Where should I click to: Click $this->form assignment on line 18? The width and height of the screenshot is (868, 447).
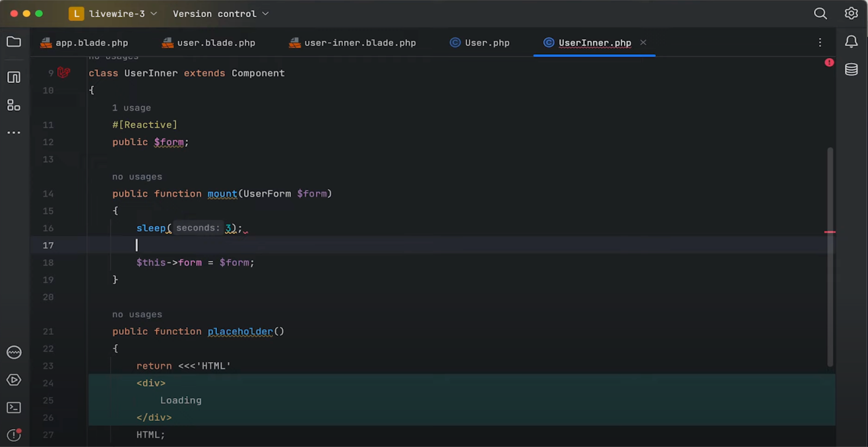195,263
